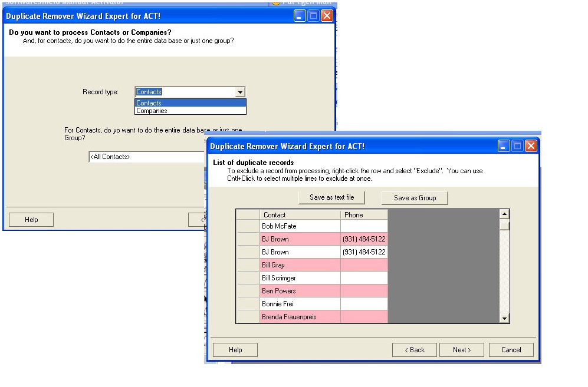Minimize the duplicate records list window

coord(504,146)
